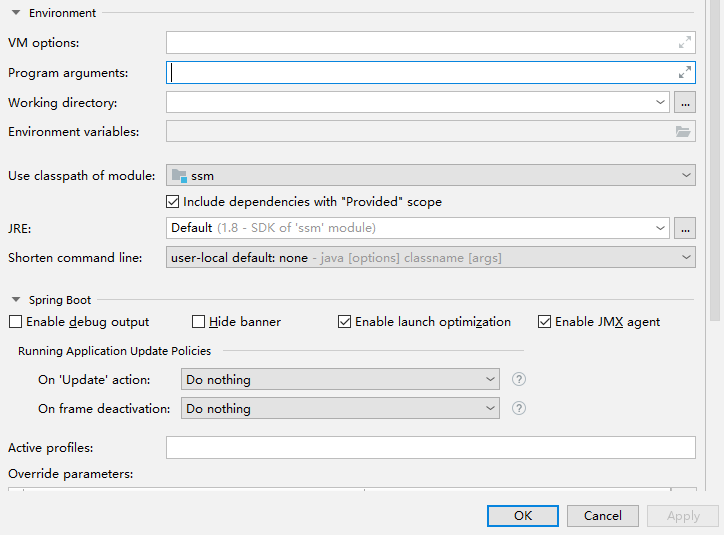This screenshot has width=724, height=535.
Task: Click the ssm module folder icon
Action: [x=179, y=175]
